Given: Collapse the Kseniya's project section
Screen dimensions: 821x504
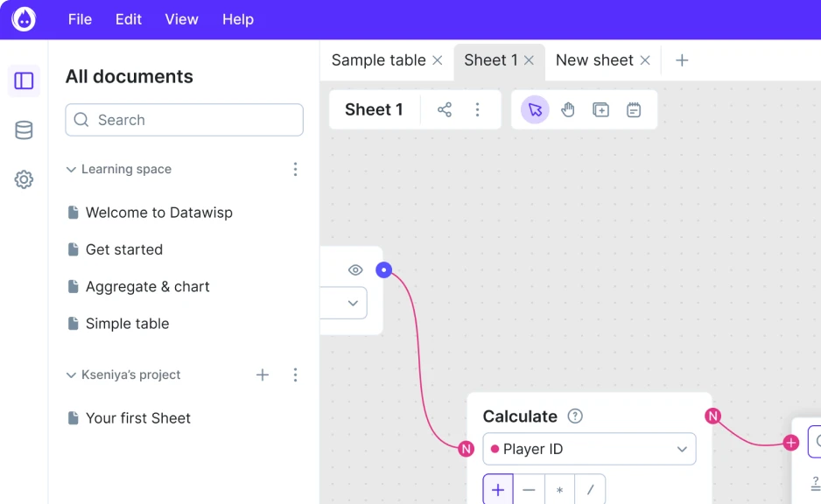Looking at the screenshot, I should click(71, 375).
